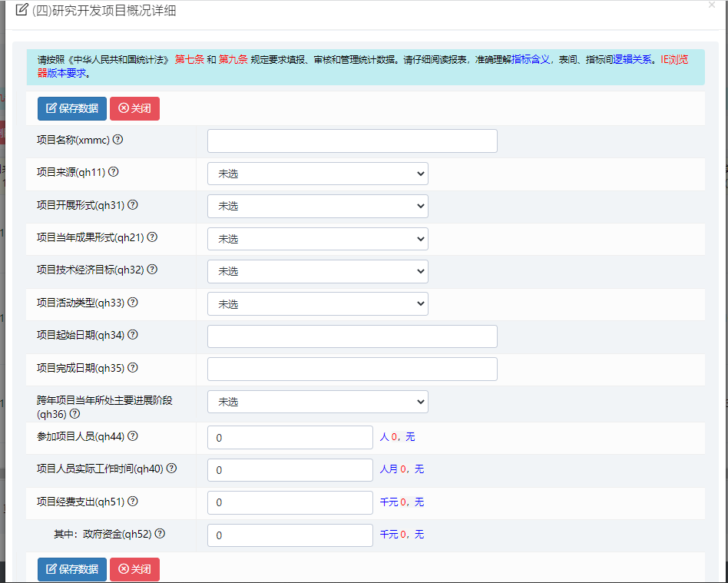Viewport: 728px width, 583px height.
Task: Click bottom 保存数据 button
Action: click(72, 569)
